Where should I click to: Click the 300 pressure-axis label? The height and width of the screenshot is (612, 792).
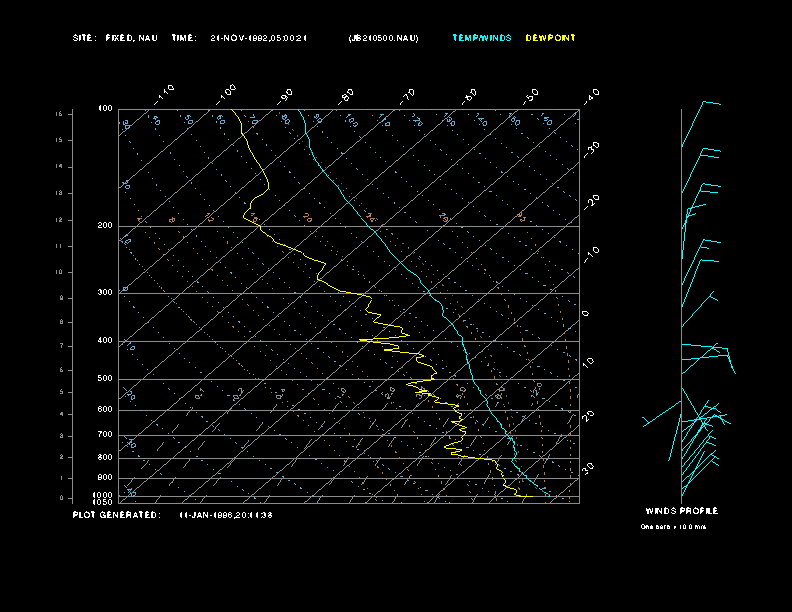[105, 292]
